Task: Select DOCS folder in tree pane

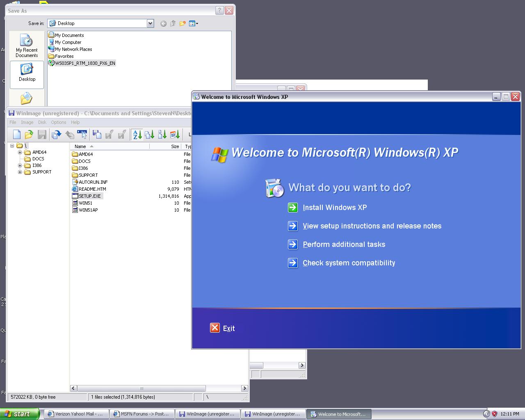Action: point(38,159)
